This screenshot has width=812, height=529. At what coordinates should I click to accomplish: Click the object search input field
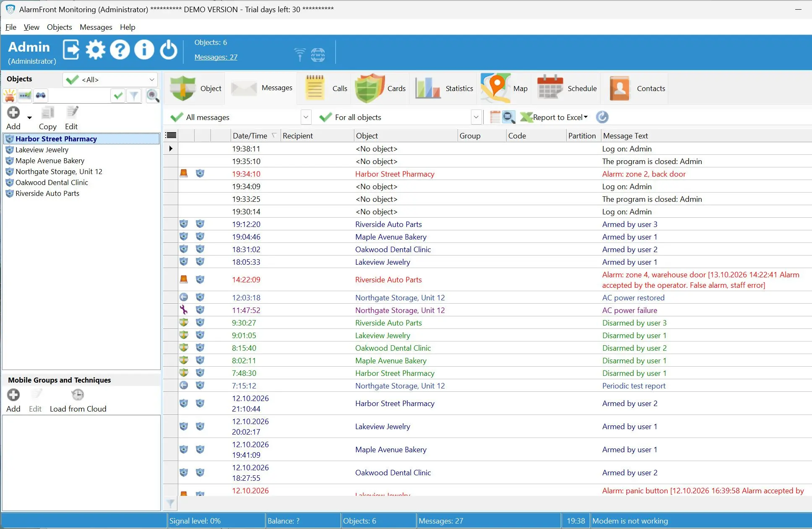(x=79, y=96)
